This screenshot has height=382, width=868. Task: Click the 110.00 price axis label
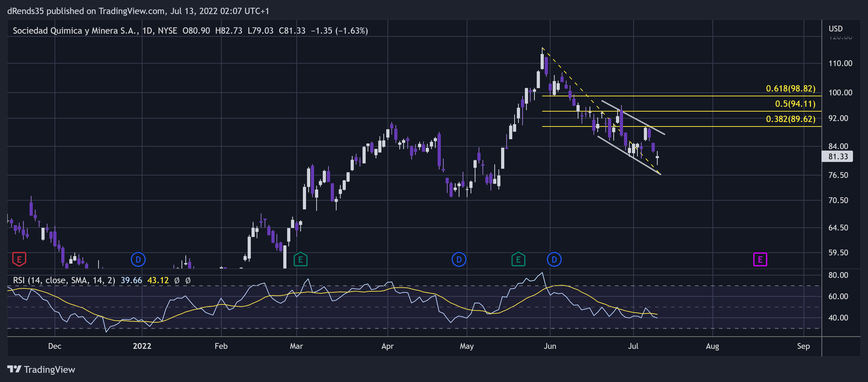click(840, 63)
